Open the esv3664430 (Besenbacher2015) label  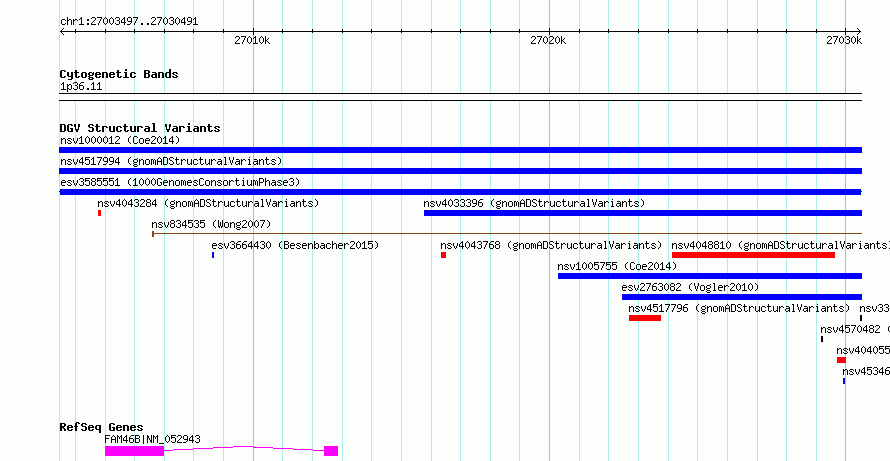(295, 245)
